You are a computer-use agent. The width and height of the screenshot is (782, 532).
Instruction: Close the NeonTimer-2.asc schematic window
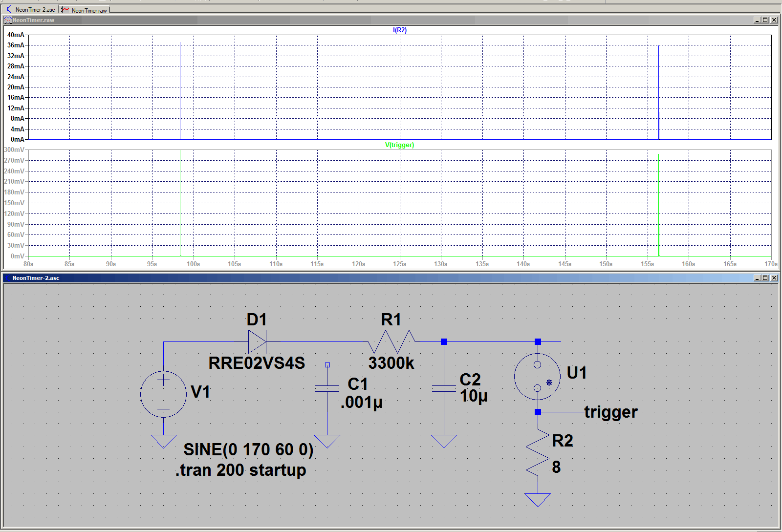click(x=774, y=278)
